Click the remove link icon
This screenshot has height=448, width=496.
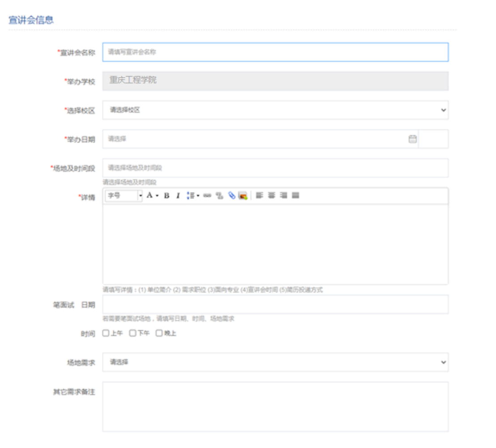pyautogui.click(x=219, y=196)
